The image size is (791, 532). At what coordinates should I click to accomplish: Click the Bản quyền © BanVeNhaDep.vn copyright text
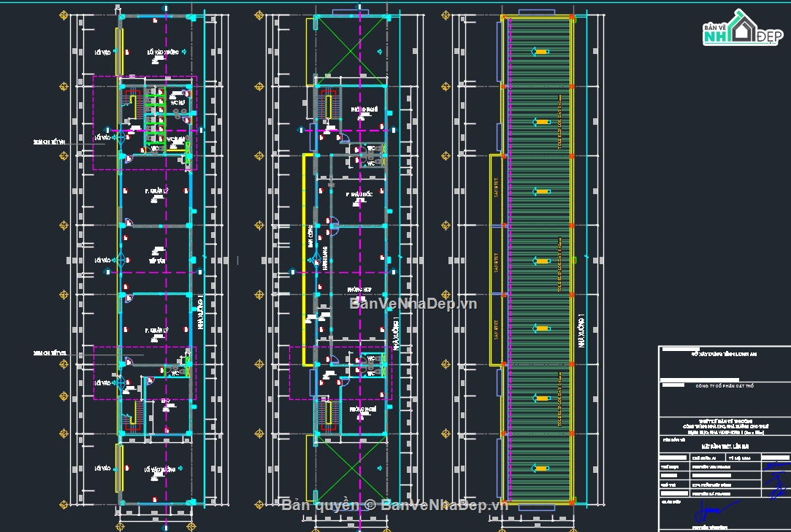[x=394, y=504]
